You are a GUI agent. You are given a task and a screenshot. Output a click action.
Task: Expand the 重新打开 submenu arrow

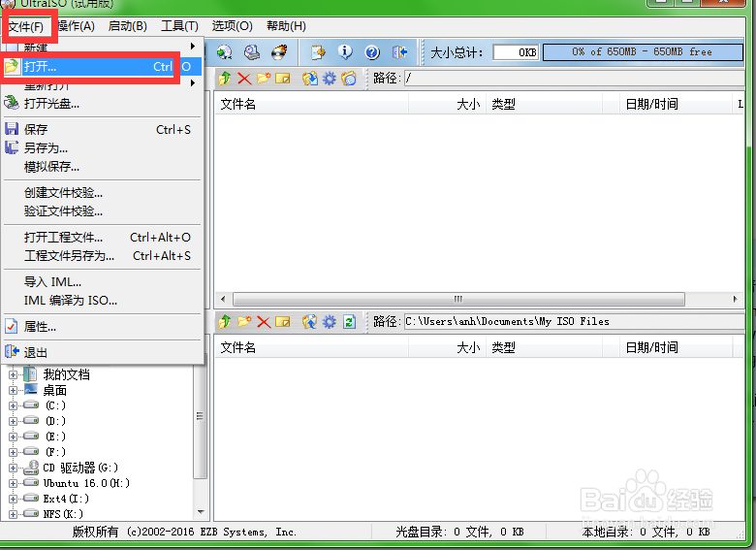pos(193,83)
